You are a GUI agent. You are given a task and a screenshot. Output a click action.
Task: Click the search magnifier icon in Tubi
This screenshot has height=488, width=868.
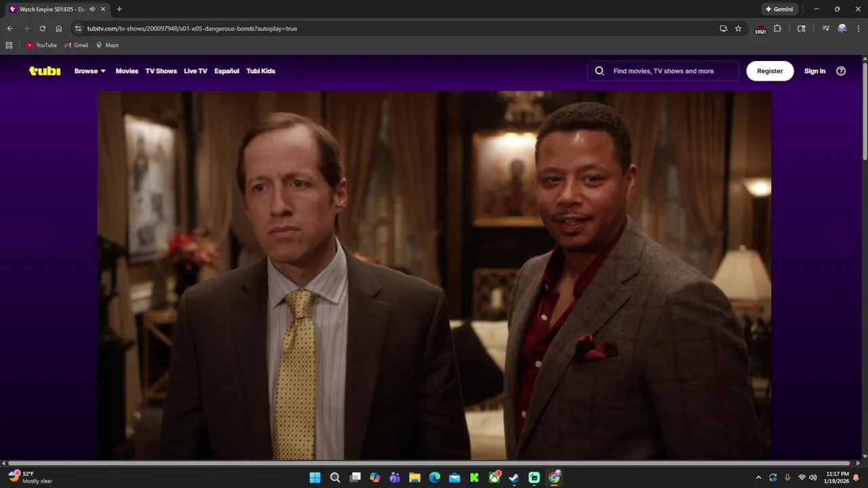[x=599, y=70]
